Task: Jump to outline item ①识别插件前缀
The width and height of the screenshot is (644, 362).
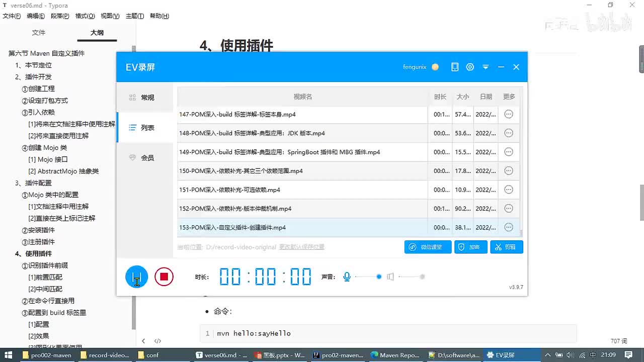Action: (x=45, y=265)
